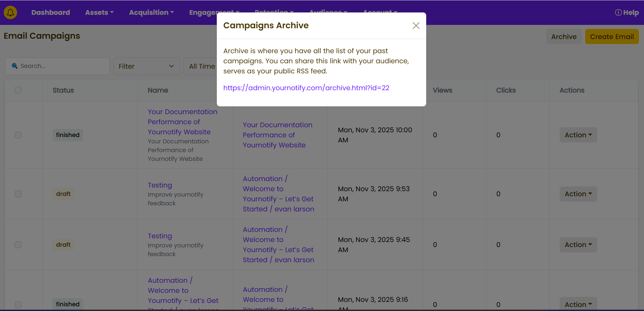This screenshot has width=644, height=311.
Task: Open Action menu for 9:45 AM campaign
Action: tap(578, 245)
